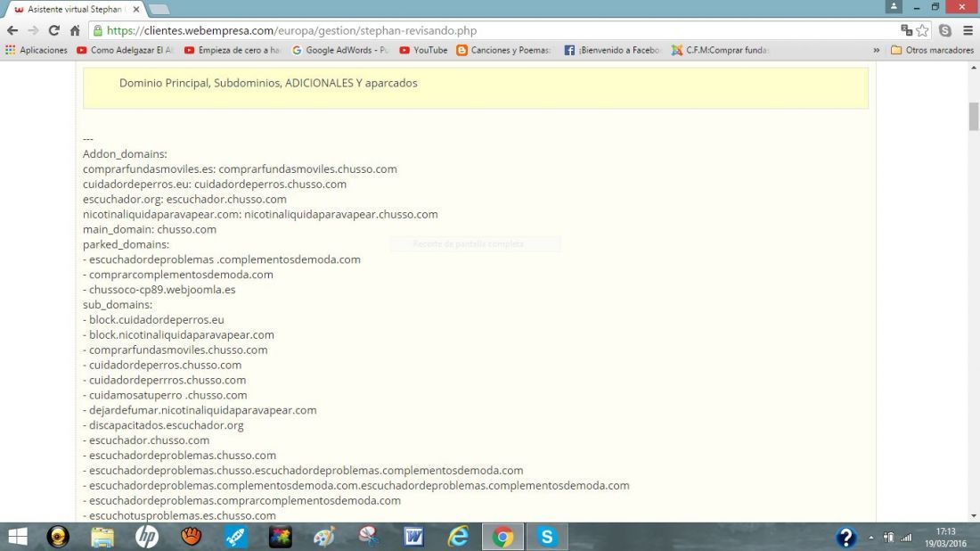
Task: Click the blue help question-mark tray icon
Action: click(x=845, y=538)
